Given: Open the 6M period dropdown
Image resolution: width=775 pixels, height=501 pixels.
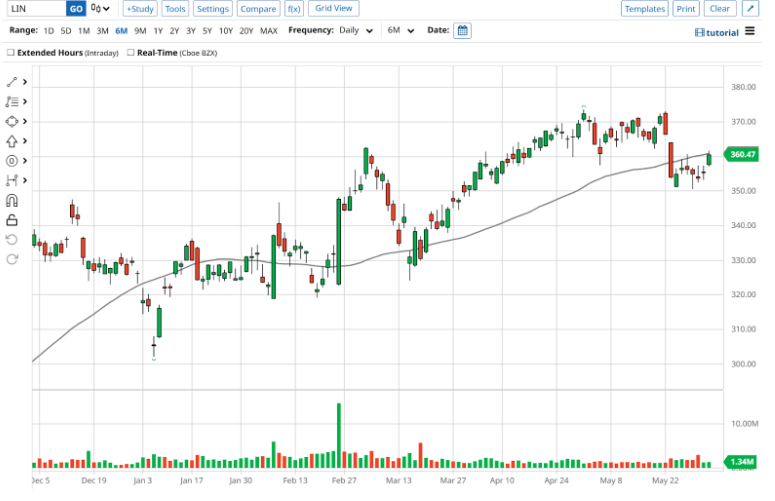Looking at the screenshot, I should click(x=399, y=31).
